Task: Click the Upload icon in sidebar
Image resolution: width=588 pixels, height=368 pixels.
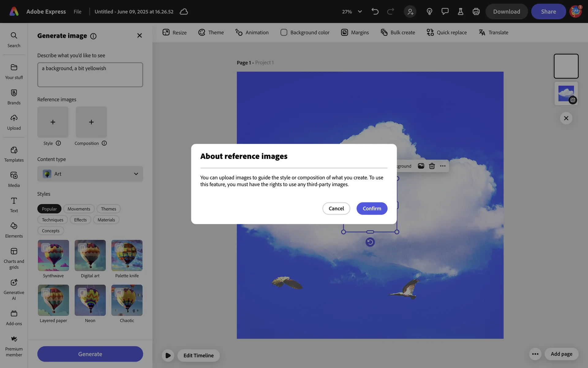Action: coord(14,118)
